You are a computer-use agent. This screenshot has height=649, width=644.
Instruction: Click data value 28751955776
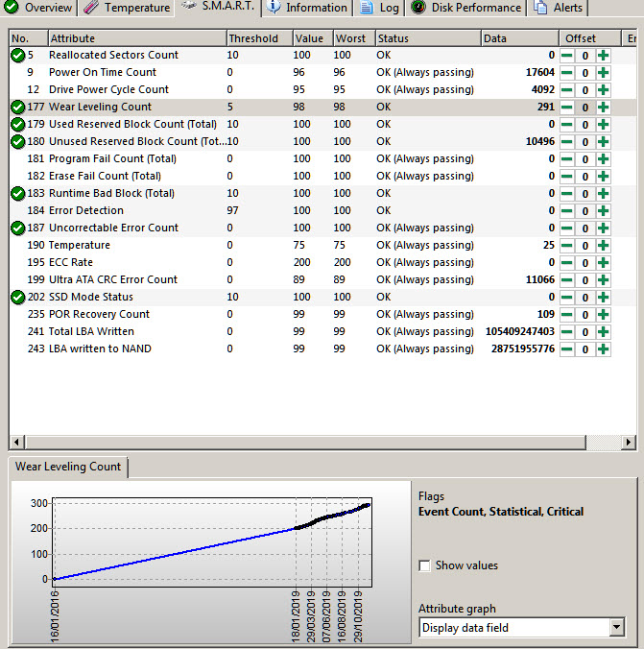[523, 349]
